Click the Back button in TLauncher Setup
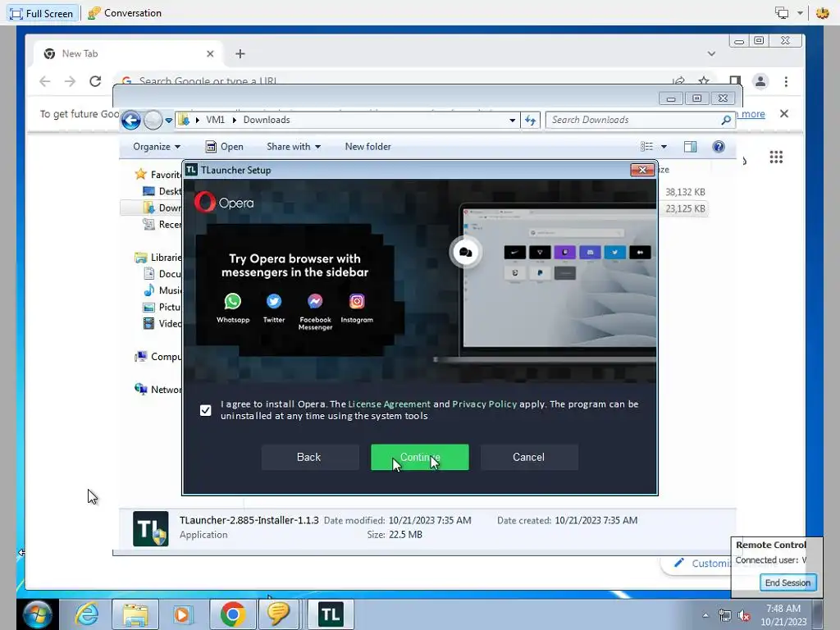This screenshot has width=840, height=630. (309, 457)
